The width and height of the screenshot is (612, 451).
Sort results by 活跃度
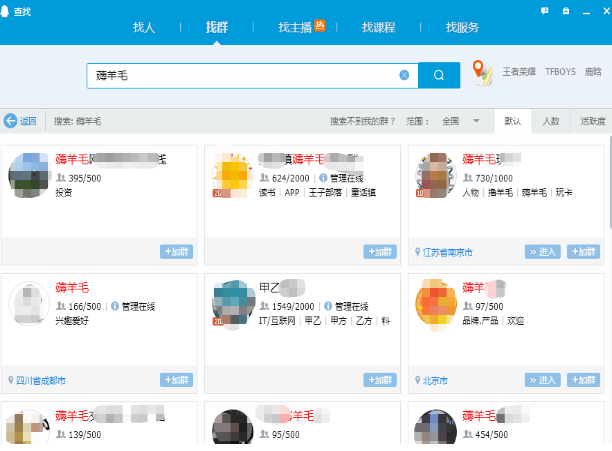(x=592, y=121)
